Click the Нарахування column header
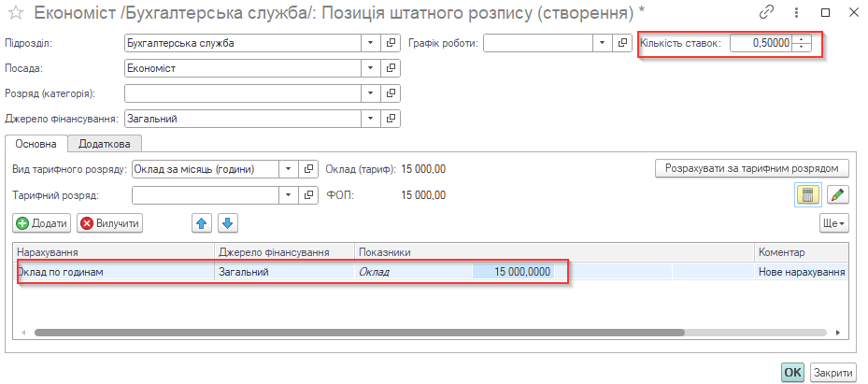The width and height of the screenshot is (868, 384). click(113, 252)
